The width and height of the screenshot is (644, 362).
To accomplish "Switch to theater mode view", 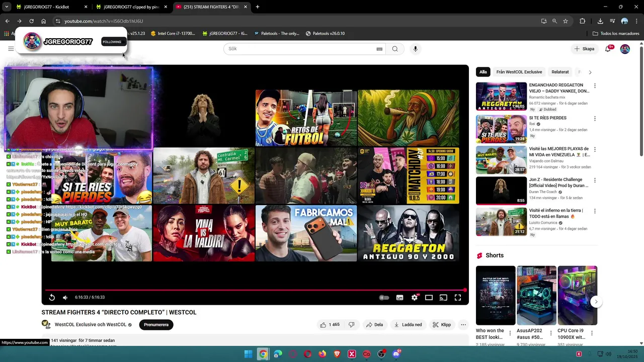I will click(x=429, y=297).
